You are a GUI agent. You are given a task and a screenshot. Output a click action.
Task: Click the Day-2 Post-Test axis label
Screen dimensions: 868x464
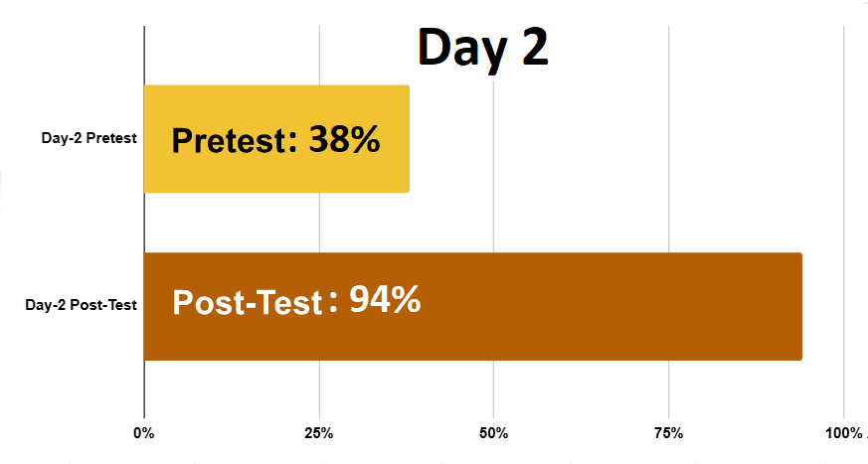[81, 305]
